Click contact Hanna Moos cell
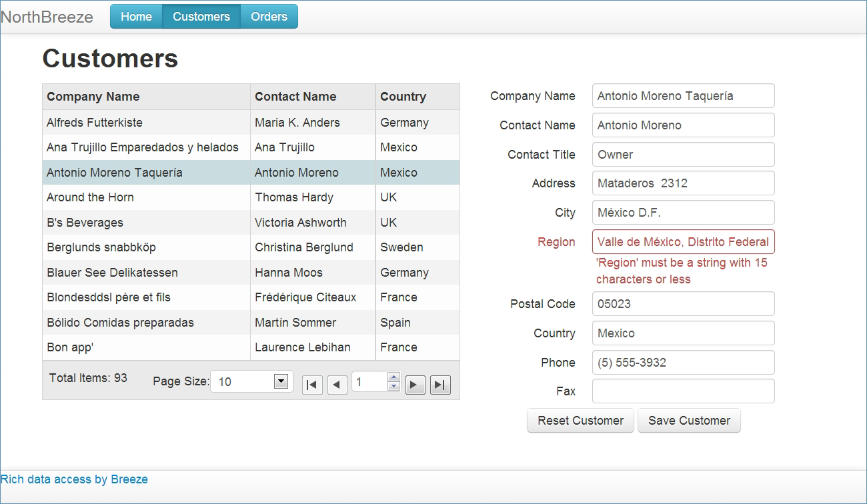The width and height of the screenshot is (867, 504). [x=313, y=273]
